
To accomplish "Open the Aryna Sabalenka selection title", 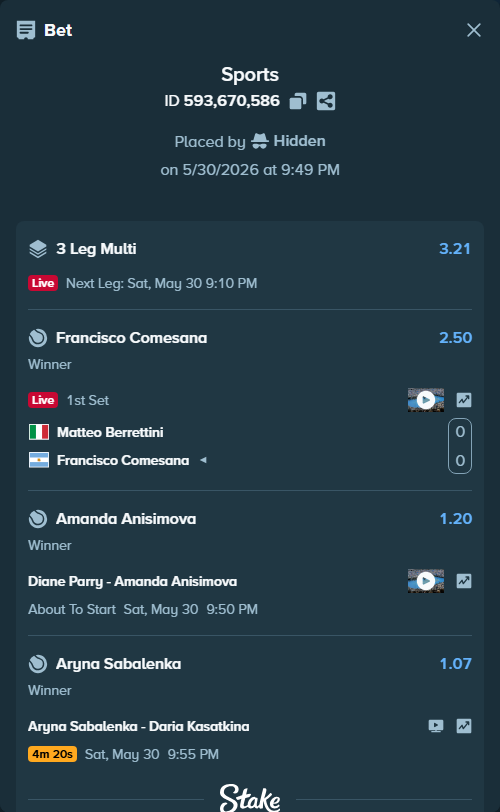I will pyautogui.click(x=119, y=664).
